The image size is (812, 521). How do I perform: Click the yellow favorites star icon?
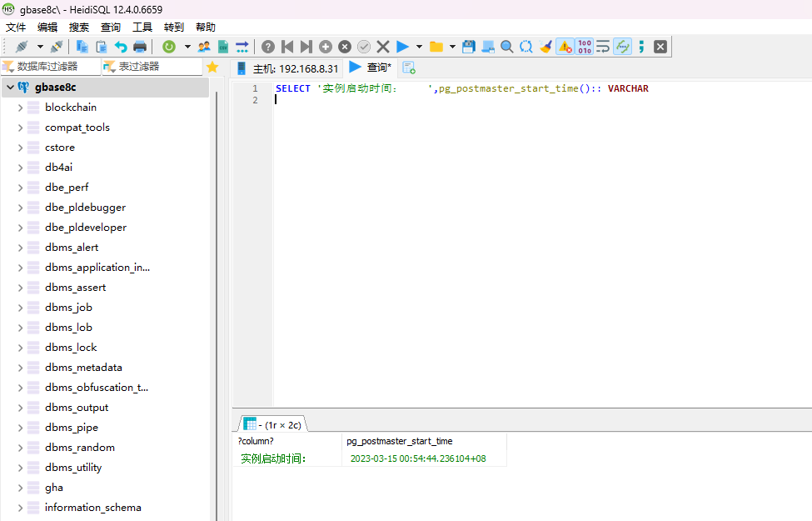coord(212,67)
